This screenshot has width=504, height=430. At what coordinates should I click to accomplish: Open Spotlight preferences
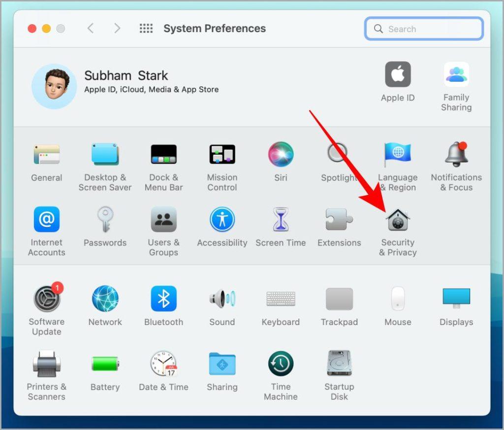338,154
